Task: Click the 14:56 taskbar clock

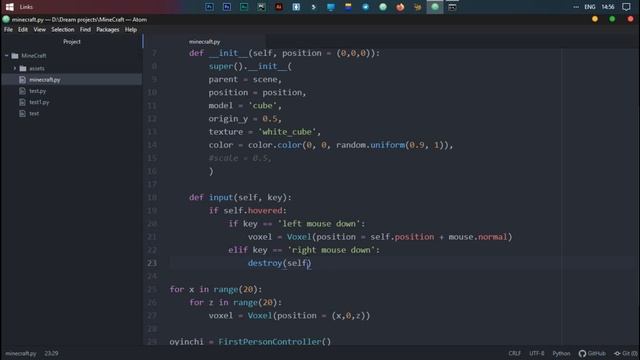Action: click(x=608, y=7)
